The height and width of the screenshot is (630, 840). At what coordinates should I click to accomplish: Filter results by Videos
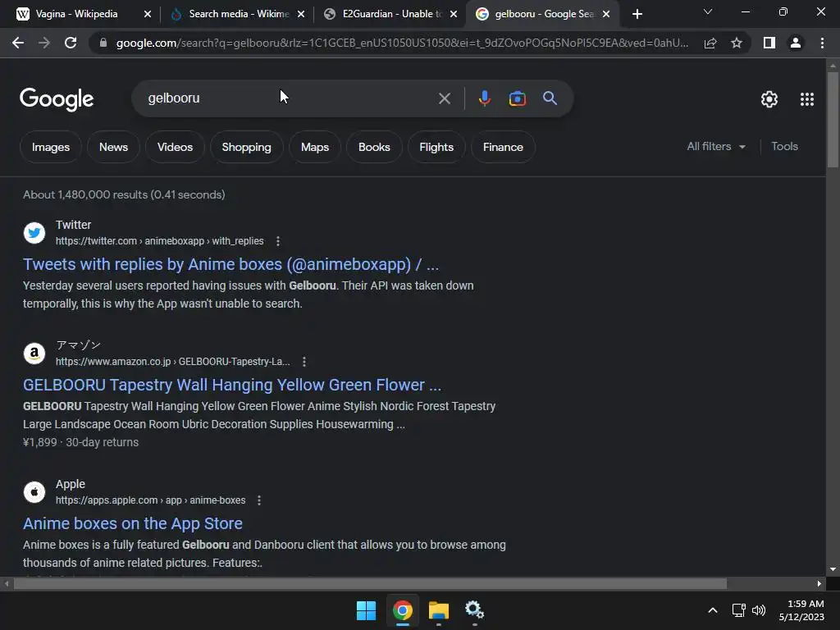point(176,147)
